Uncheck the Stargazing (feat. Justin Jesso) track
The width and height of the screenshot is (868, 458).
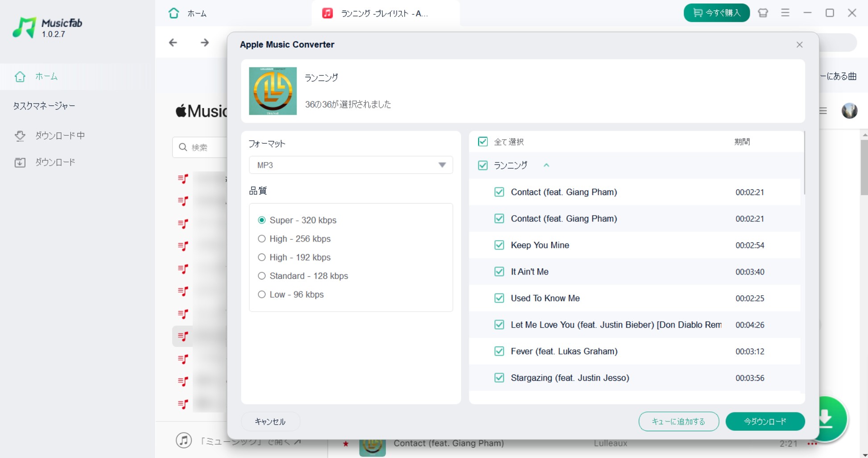(x=499, y=378)
